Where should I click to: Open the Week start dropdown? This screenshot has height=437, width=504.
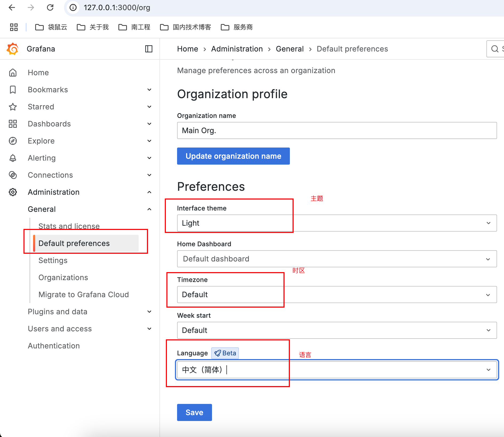pos(337,330)
